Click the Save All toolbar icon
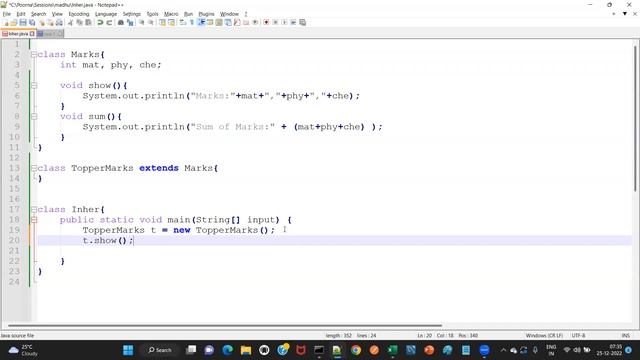Screen dimensions: 640x360 click(32, 23)
